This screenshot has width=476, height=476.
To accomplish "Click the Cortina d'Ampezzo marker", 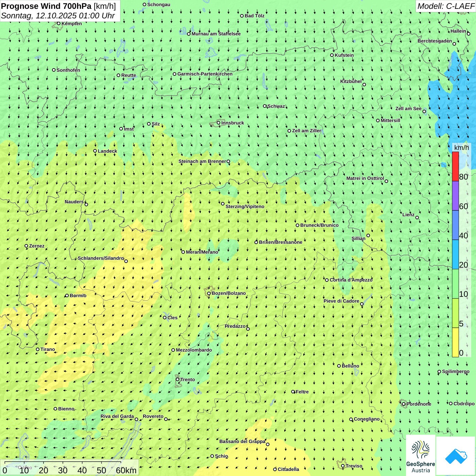I will pyautogui.click(x=327, y=280).
